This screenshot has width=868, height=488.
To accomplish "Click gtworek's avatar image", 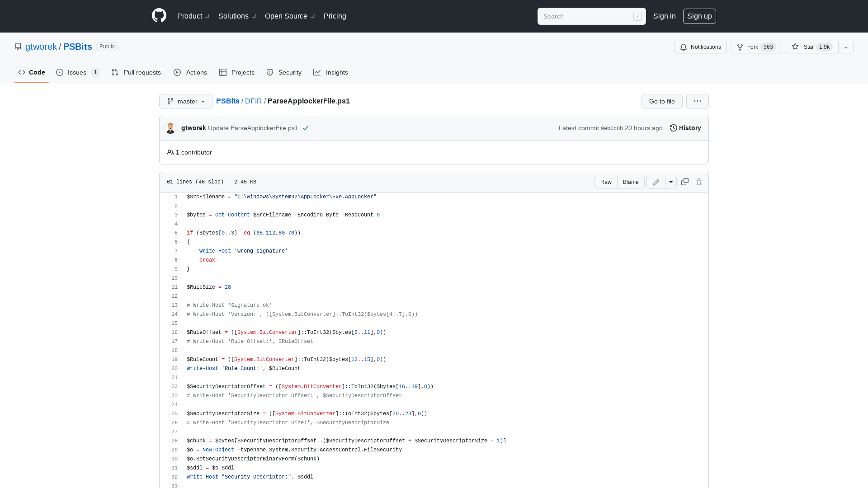I will point(170,128).
